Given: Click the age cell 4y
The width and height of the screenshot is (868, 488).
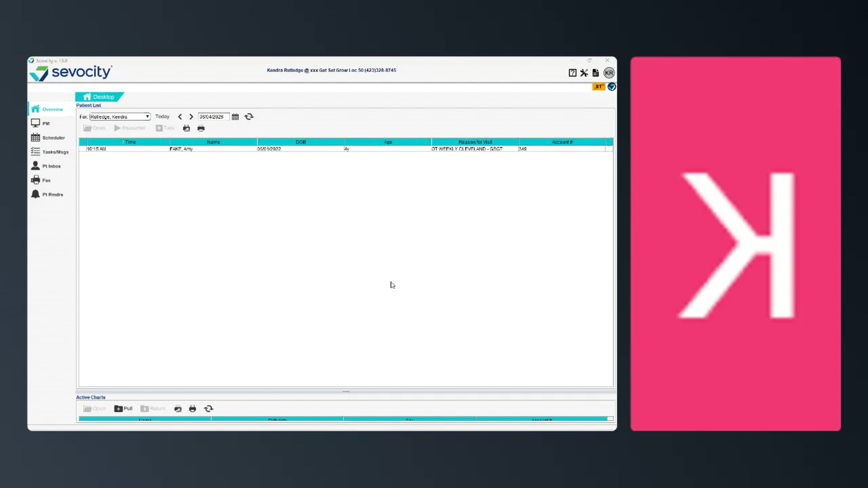Looking at the screenshot, I should (388, 149).
